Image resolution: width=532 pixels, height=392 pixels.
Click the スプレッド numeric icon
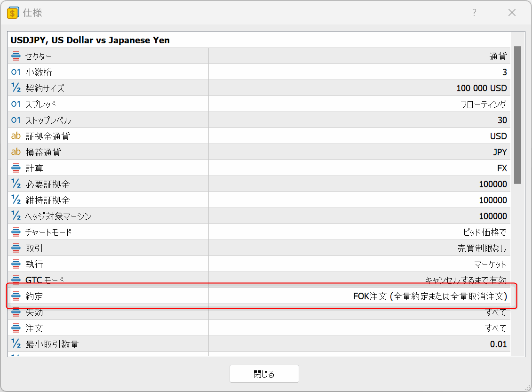16,104
